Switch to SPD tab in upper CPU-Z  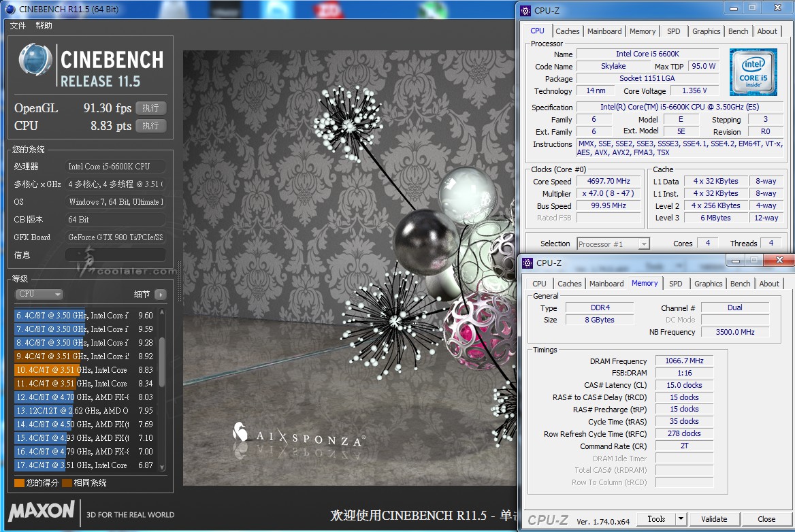(x=674, y=31)
